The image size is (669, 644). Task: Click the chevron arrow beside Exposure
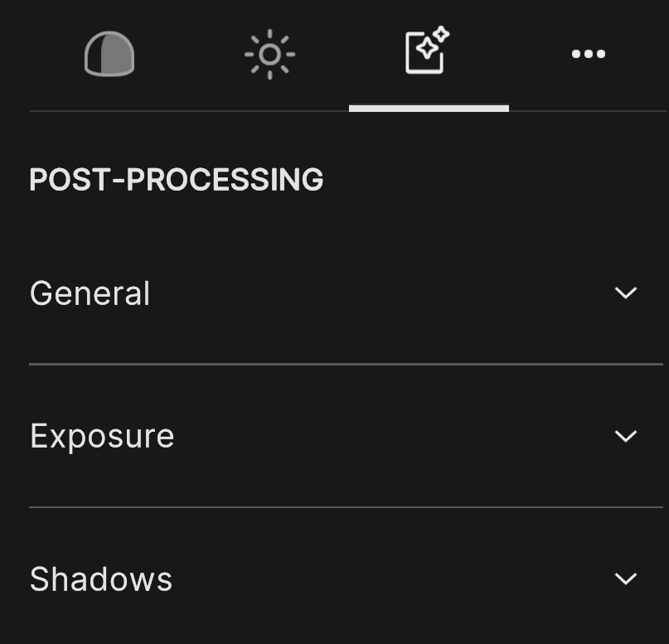(625, 436)
